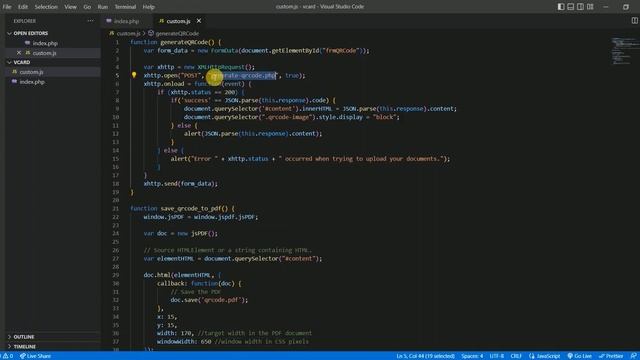Viewport: 640px width, 360px height.
Task: Open Explorer views and more actions ellipsis
Action: [90, 21]
